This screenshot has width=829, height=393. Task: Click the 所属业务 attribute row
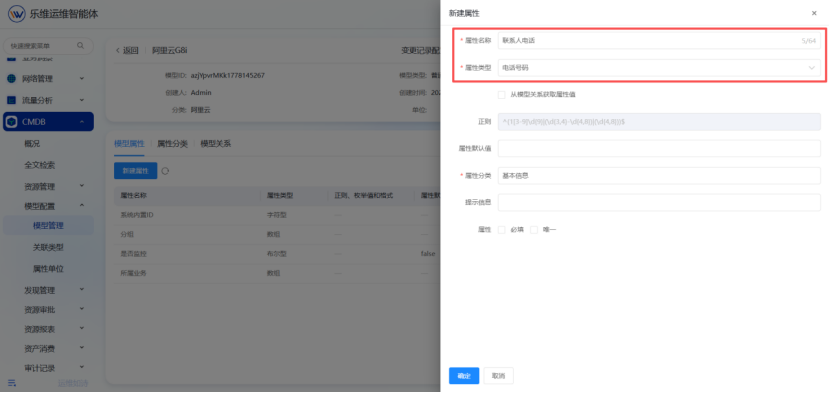tap(278, 273)
